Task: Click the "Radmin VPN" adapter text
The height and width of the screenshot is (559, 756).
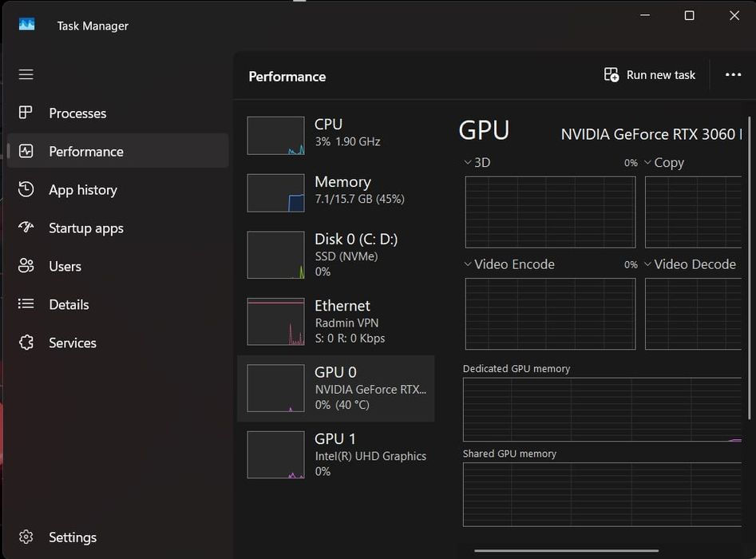Action: [346, 323]
